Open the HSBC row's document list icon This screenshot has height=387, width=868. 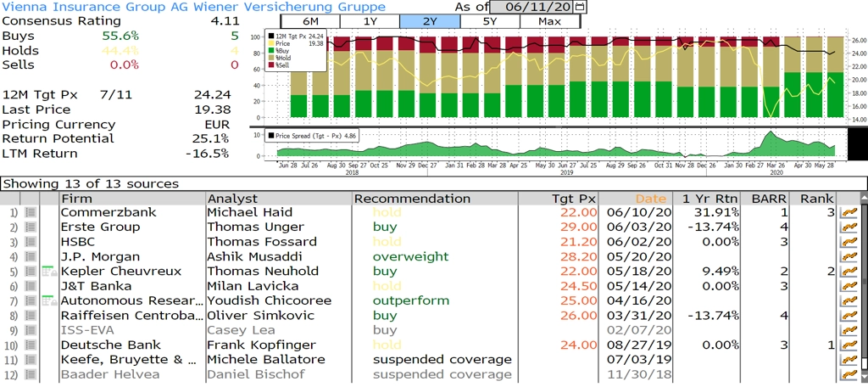31,242
